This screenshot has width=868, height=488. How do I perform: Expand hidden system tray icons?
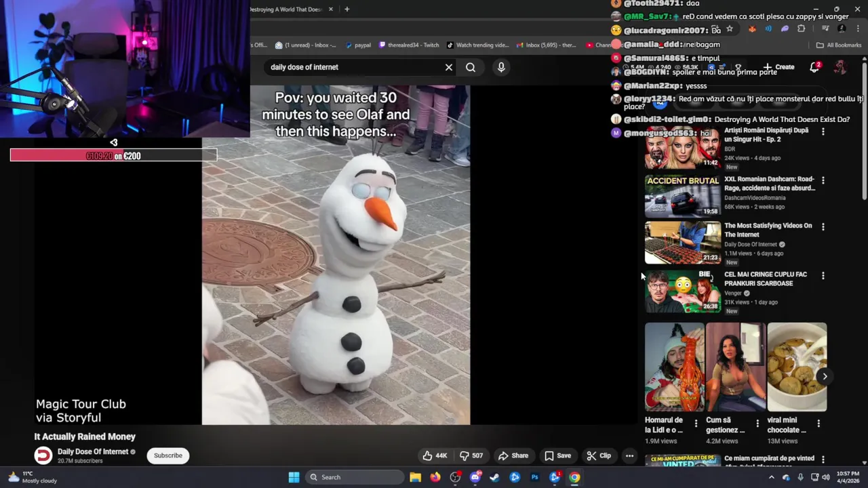(771, 477)
